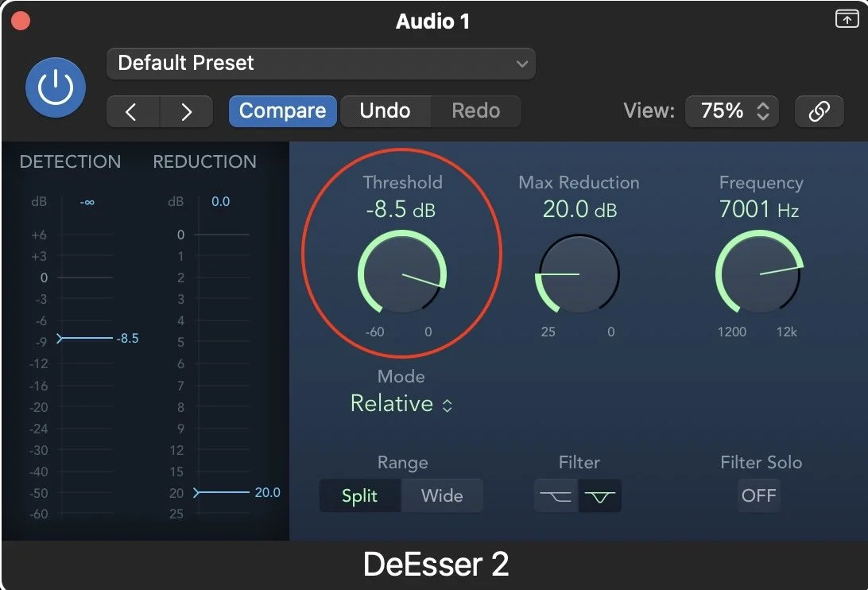Image resolution: width=868 pixels, height=590 pixels.
Task: Click the Threshold label
Action: 402,183
